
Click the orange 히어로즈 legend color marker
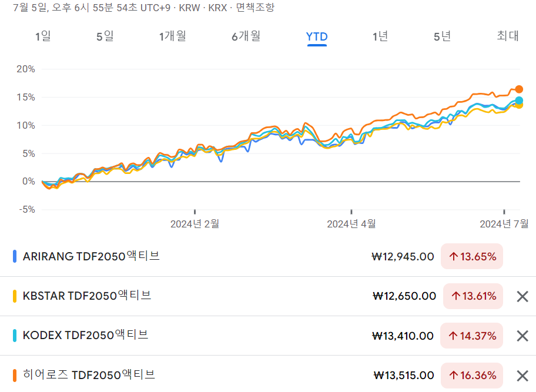click(x=15, y=376)
